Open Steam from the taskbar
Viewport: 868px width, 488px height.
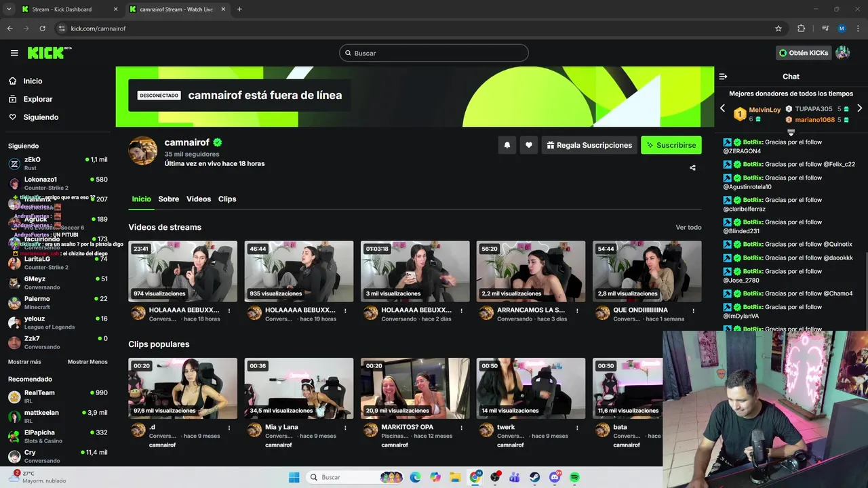click(534, 477)
